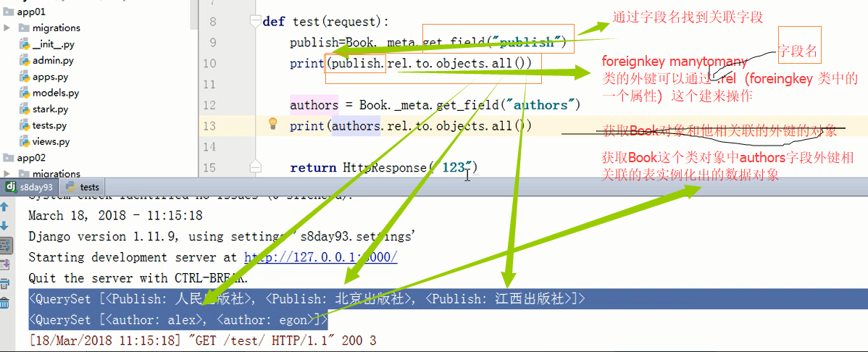Click 'print(authors.rel.to.objects.all())' on line 13
868x352 pixels.
410,125
